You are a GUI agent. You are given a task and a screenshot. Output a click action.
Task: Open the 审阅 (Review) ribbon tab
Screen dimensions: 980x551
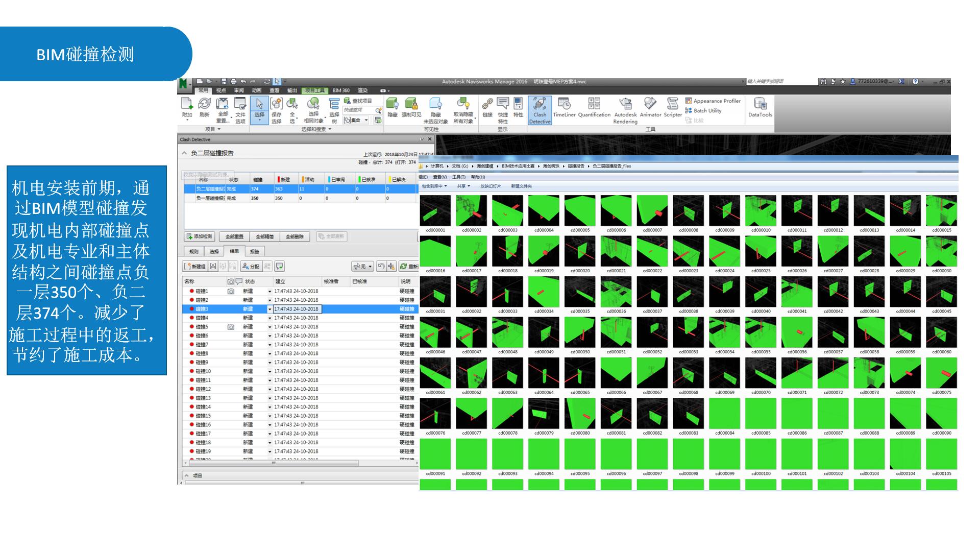239,90
